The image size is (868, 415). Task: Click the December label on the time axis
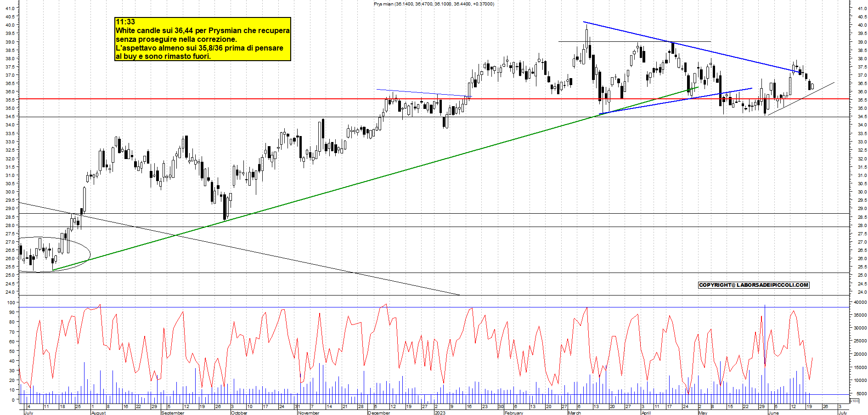click(x=379, y=413)
